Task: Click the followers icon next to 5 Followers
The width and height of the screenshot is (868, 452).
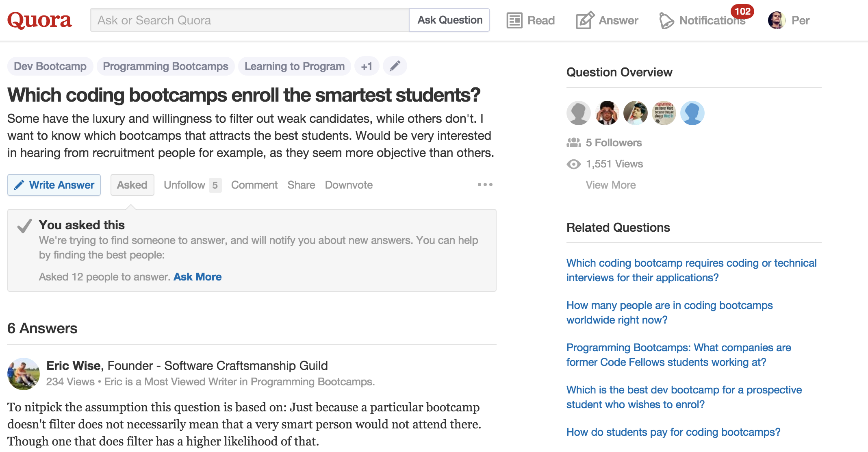Action: point(574,143)
